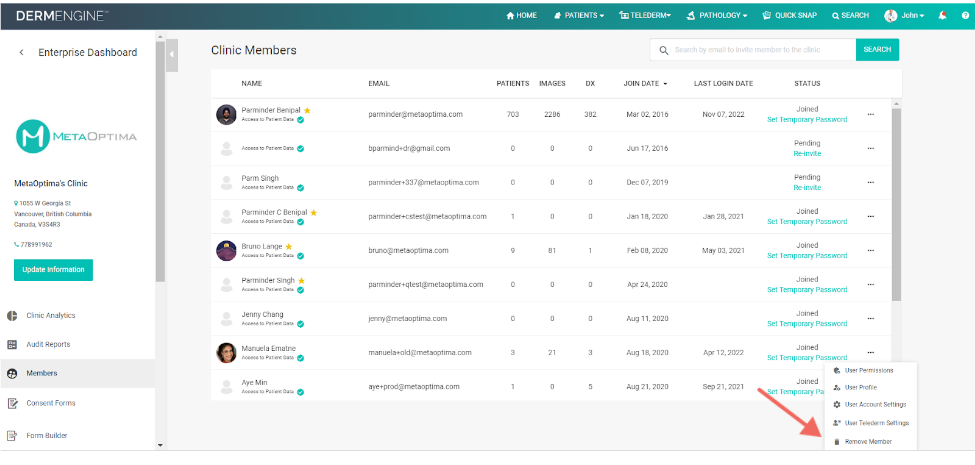Viewport: 975px width, 465px height.
Task: Click star icon beside Parminder C Benipal
Action: coord(313,213)
